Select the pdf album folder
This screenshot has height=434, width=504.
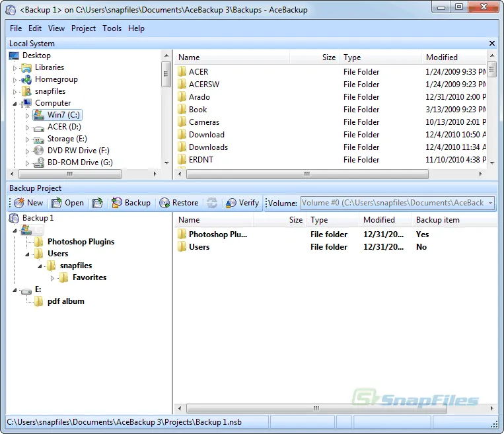pyautogui.click(x=65, y=301)
